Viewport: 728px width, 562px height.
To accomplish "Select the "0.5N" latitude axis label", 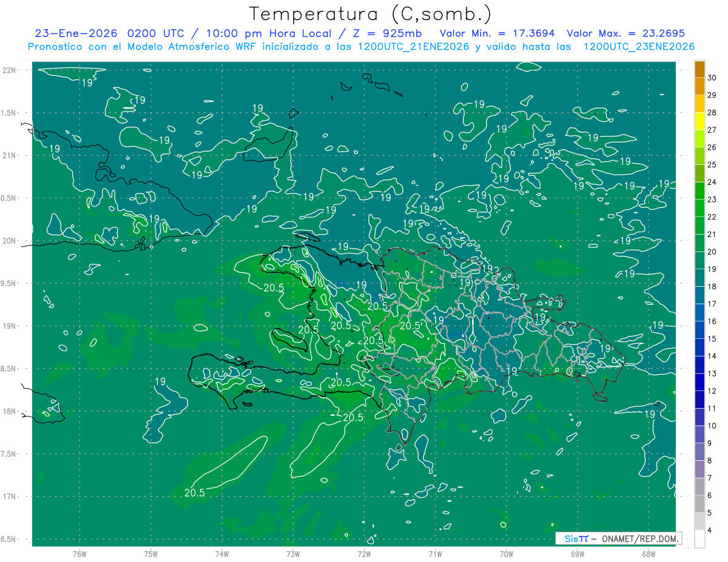I will click(9, 198).
